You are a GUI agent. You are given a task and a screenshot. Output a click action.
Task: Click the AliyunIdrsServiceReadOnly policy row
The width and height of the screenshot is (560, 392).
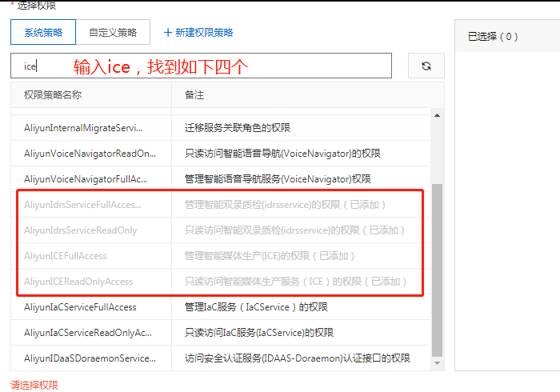click(x=220, y=230)
